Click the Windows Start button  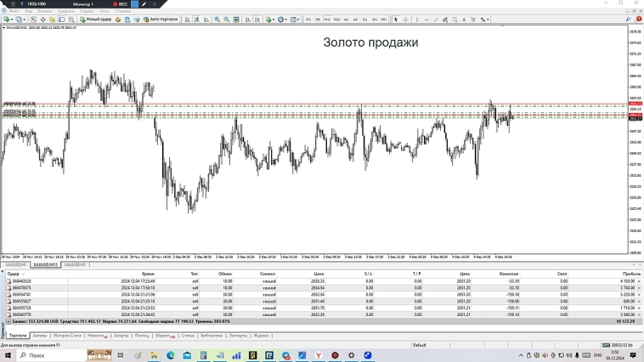[x=9, y=355]
